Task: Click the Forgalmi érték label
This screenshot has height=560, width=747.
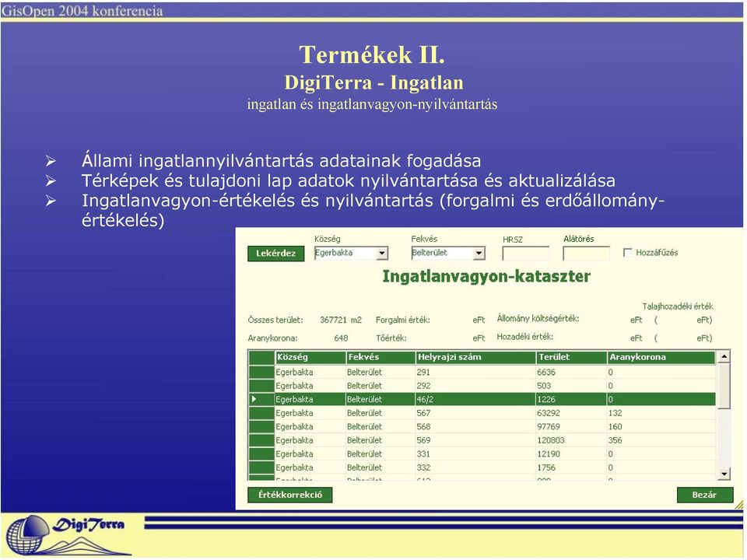Action: tap(402, 320)
